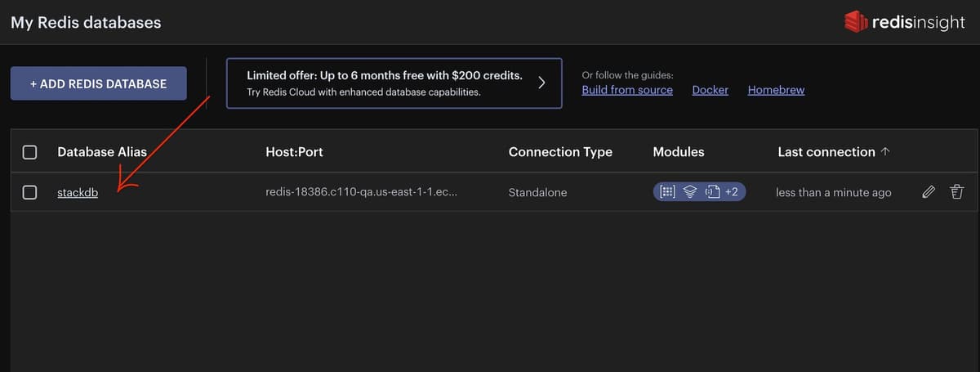Click the RedisInsight logo

tap(904, 23)
